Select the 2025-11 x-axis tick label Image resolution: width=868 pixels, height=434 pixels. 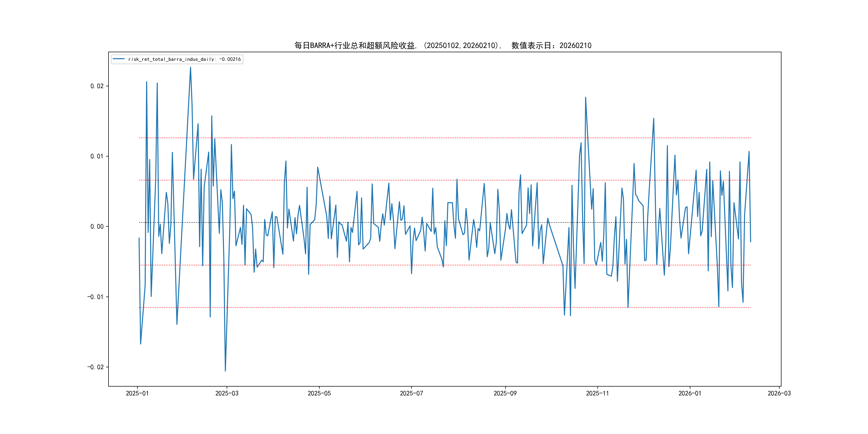(x=597, y=393)
